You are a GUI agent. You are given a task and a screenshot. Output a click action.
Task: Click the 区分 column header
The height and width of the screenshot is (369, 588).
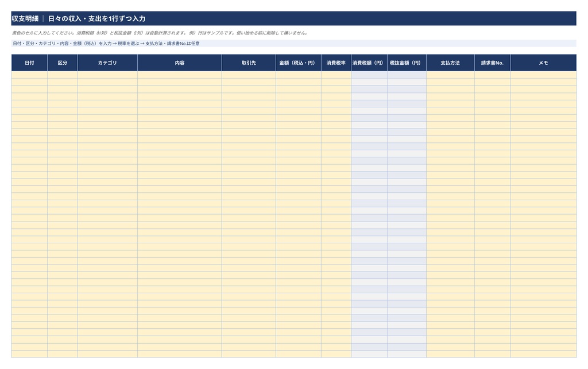pos(62,63)
